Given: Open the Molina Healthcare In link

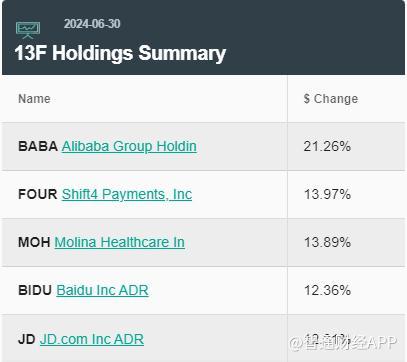Looking at the screenshot, I should coord(119,242).
